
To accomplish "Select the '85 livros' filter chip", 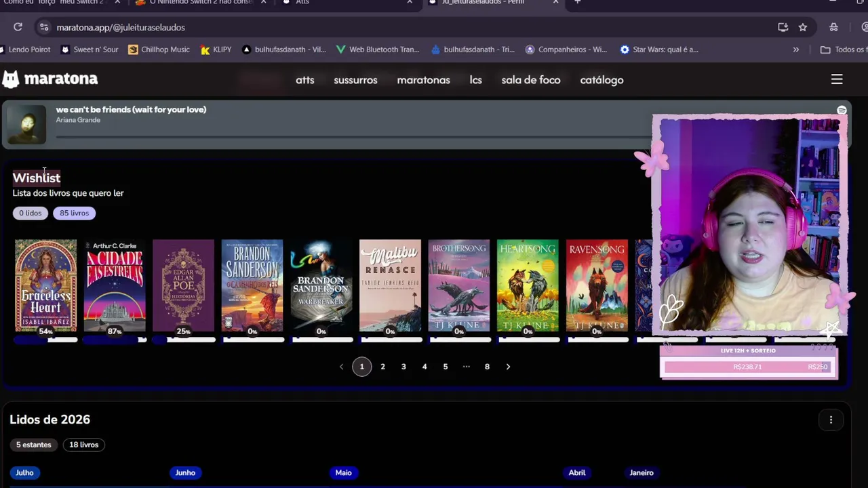I will pos(74,213).
